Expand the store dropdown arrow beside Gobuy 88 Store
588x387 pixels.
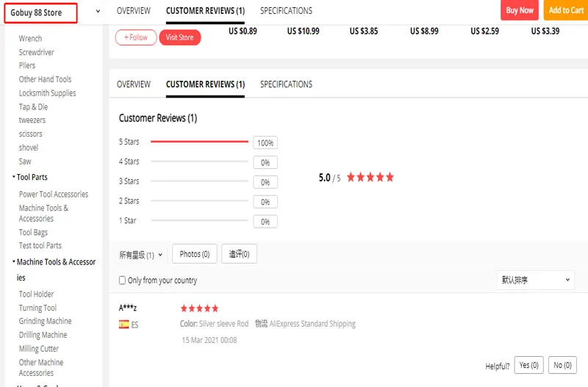point(98,11)
